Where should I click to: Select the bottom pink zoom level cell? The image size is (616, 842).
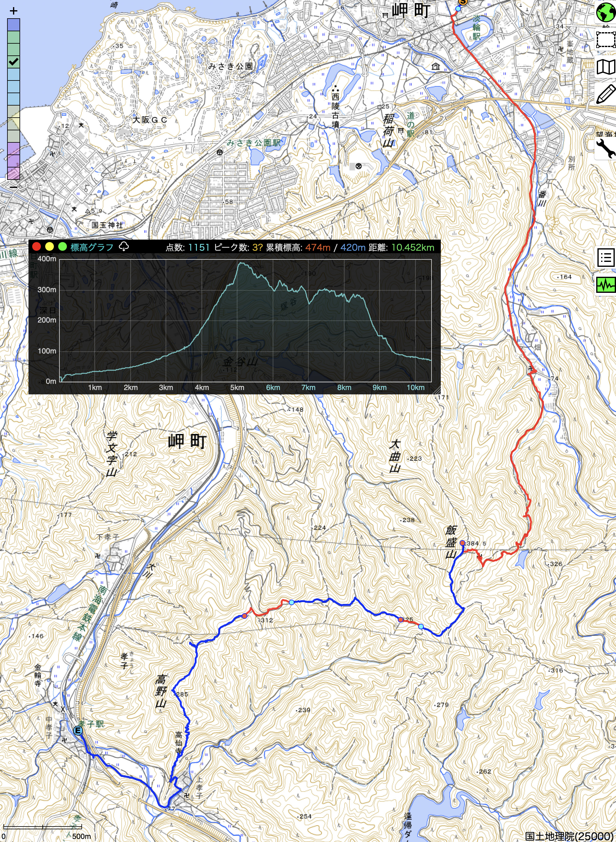pyautogui.click(x=14, y=173)
